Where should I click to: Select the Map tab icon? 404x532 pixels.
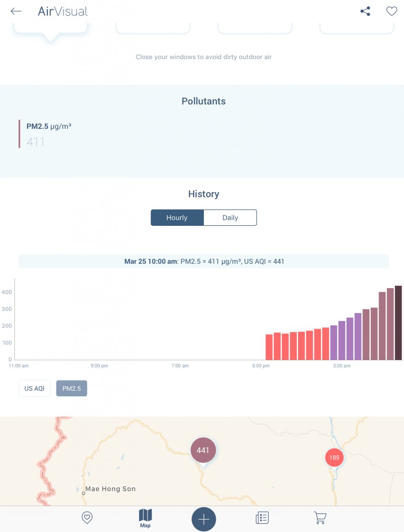click(x=145, y=518)
